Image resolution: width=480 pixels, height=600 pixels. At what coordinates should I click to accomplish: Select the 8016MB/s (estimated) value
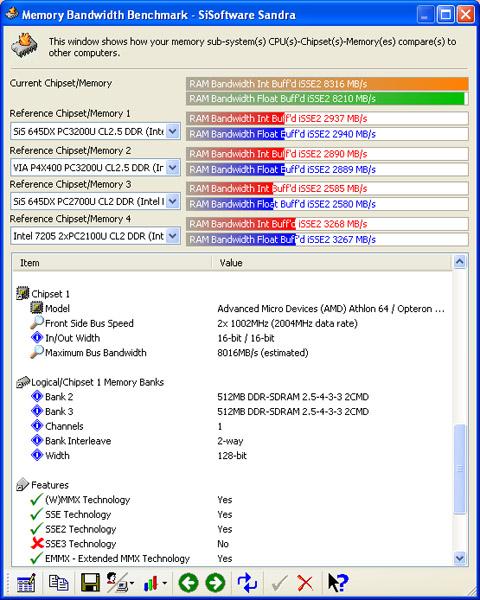coord(263,352)
